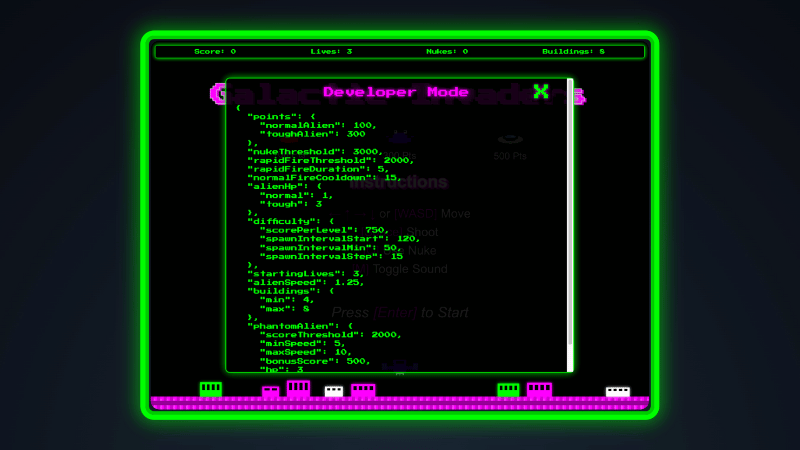Click the Nukes: 0 status entry

(x=447, y=52)
